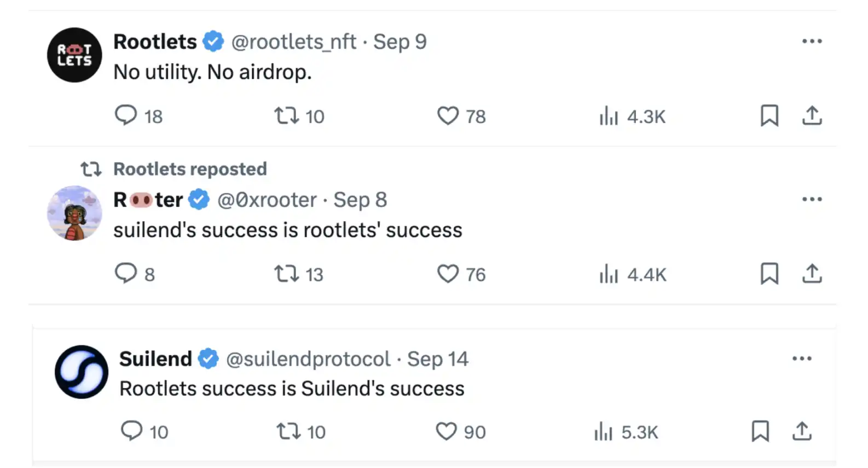Viewport: 868px width, 468px height.
Task: Bookmark the Rooter Sep 8 post
Action: (x=769, y=273)
